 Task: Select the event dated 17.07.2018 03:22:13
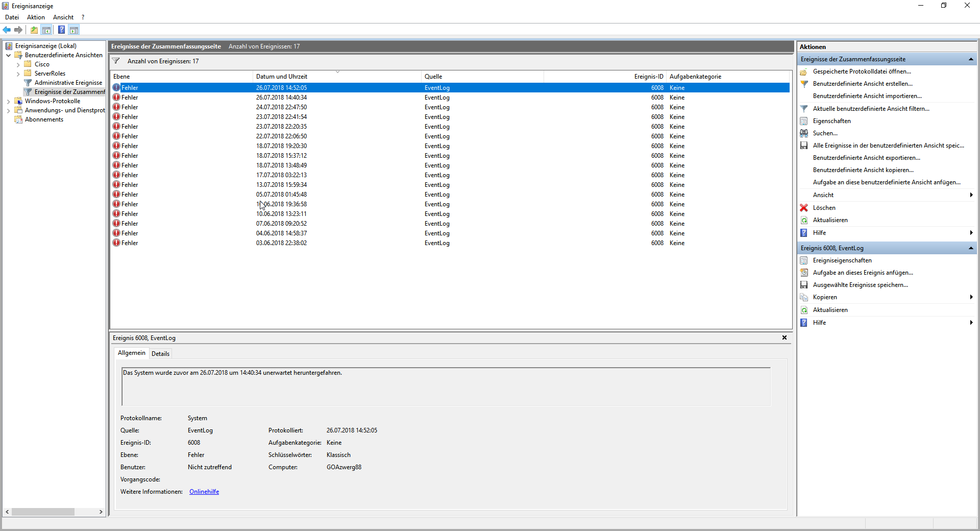pos(450,175)
